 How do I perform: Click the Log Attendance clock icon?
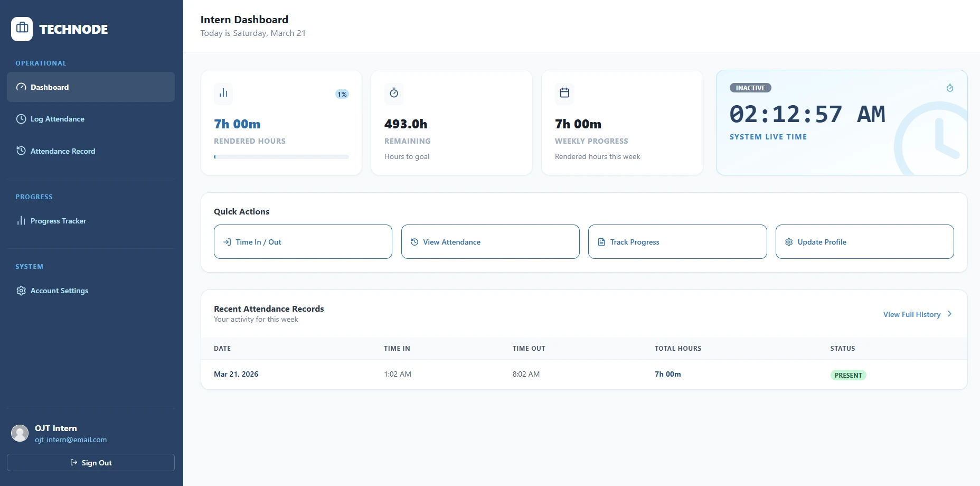[21, 119]
